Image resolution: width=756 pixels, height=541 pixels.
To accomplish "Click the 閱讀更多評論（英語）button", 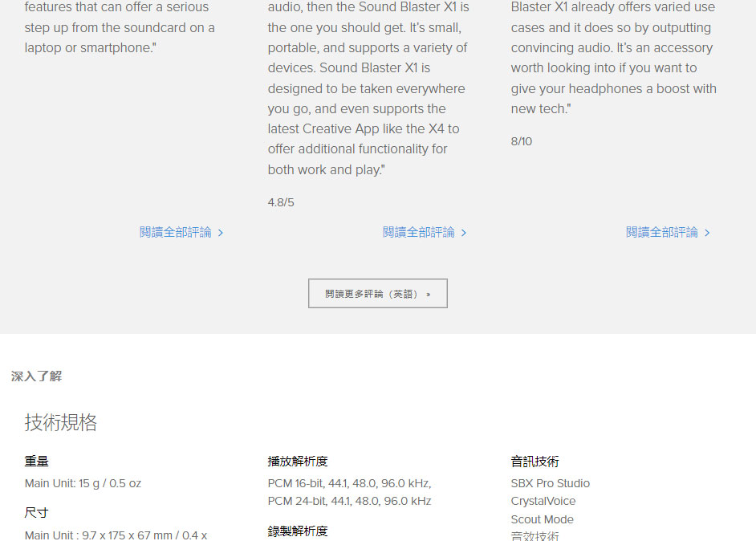I will pyautogui.click(x=378, y=293).
